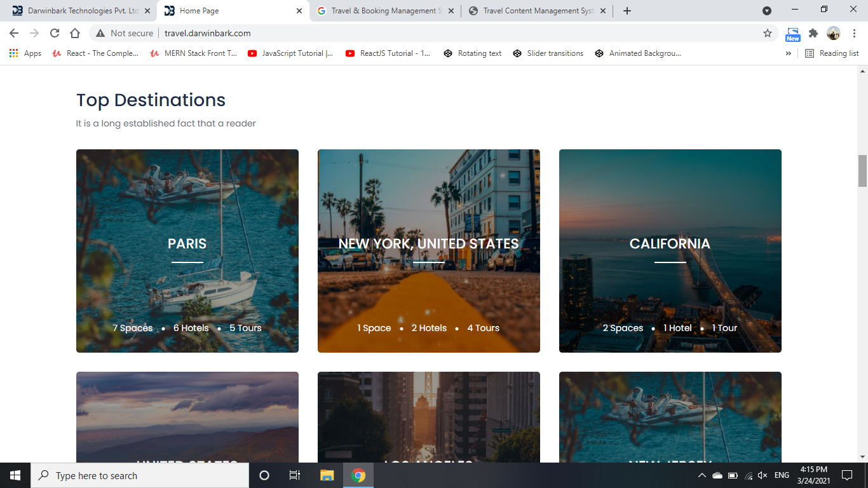Open the Windows notification center
This screenshot has width=868, height=488.
(846, 475)
